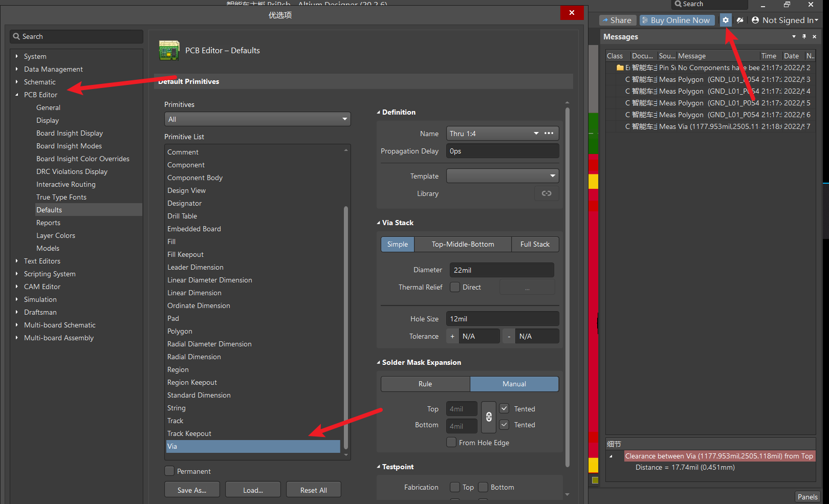Sort messages by the Time column
The width and height of the screenshot is (829, 504).
click(x=769, y=56)
